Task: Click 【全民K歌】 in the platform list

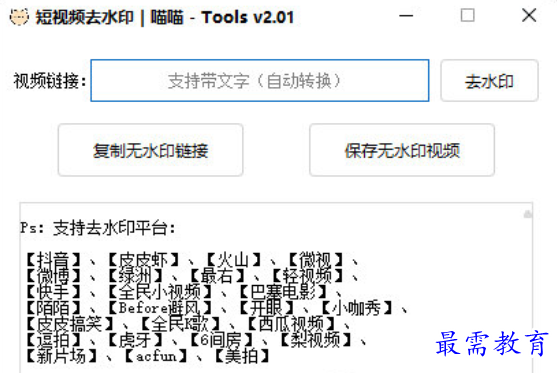Action: click(180, 324)
